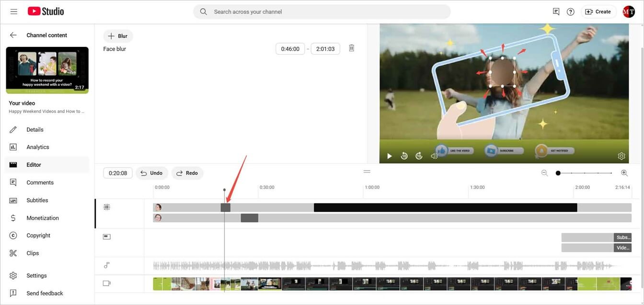Open the player settings gear
This screenshot has height=305, width=644.
point(621,156)
